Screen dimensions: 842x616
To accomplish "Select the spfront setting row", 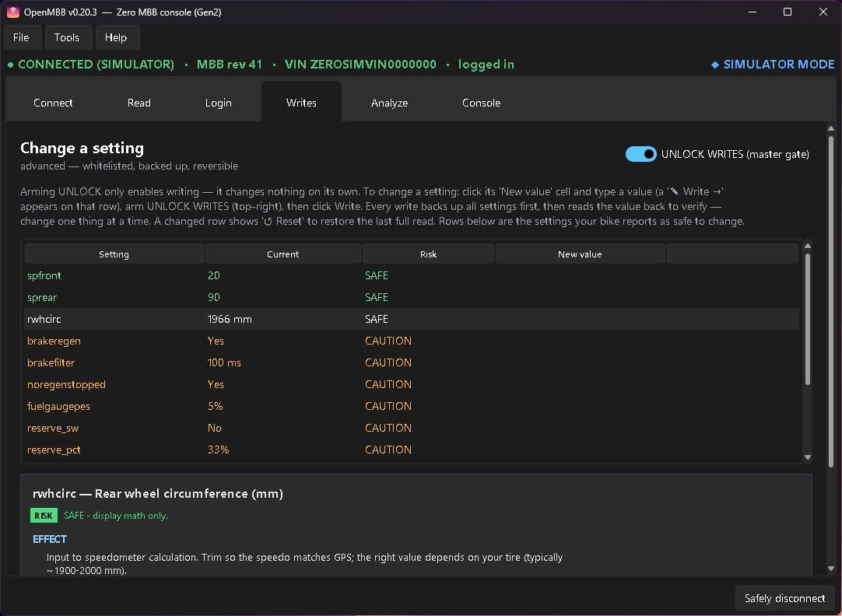I will pyautogui.click(x=412, y=275).
